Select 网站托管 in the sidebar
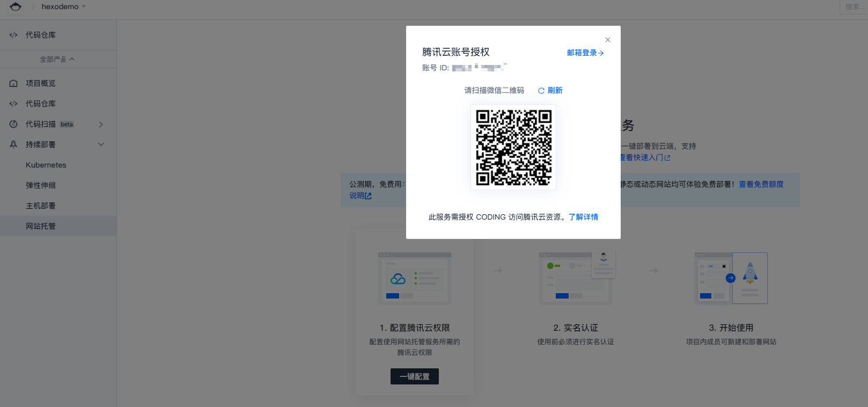Image resolution: width=868 pixels, height=407 pixels. point(58,226)
